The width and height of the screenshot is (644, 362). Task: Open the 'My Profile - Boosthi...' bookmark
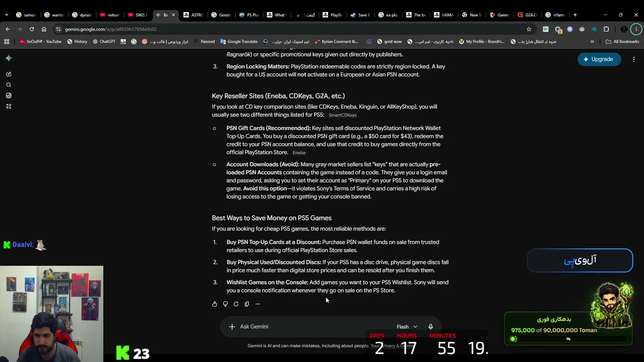481,42
